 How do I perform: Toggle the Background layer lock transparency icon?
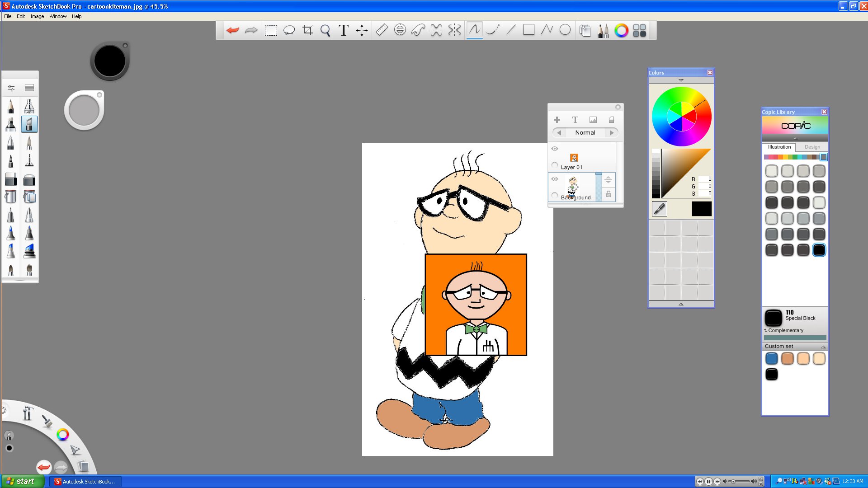pos(609,194)
